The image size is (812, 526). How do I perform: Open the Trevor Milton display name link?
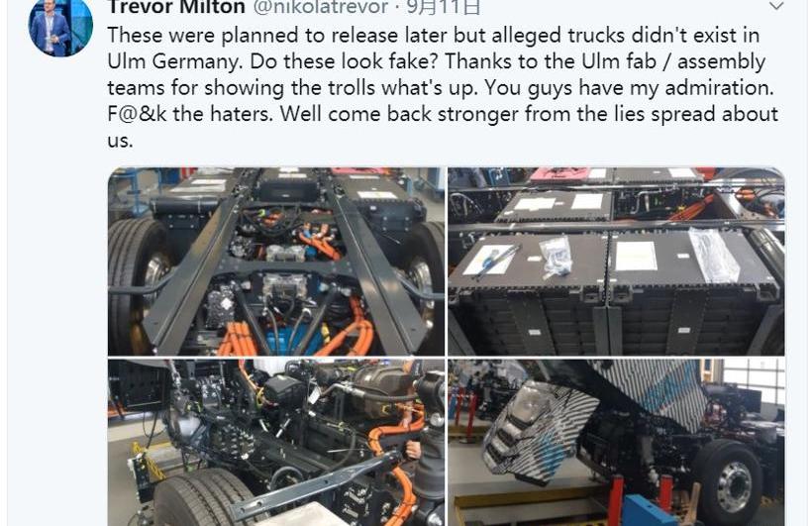point(176,7)
